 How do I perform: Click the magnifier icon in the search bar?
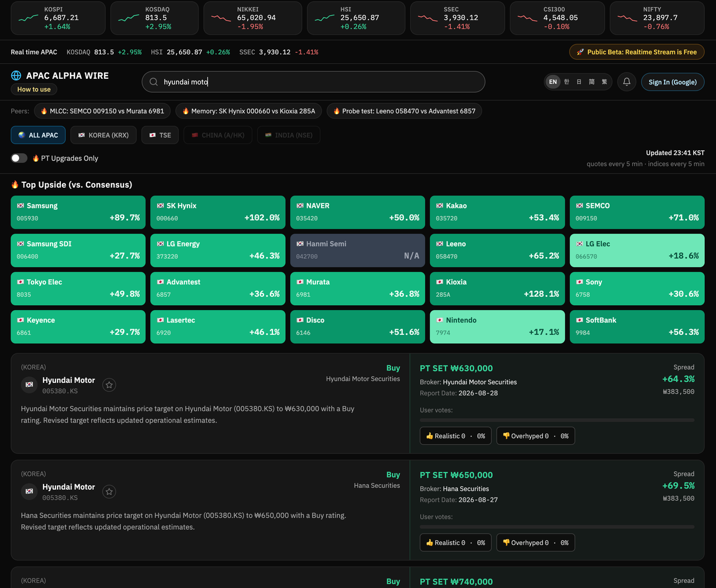[x=154, y=82]
